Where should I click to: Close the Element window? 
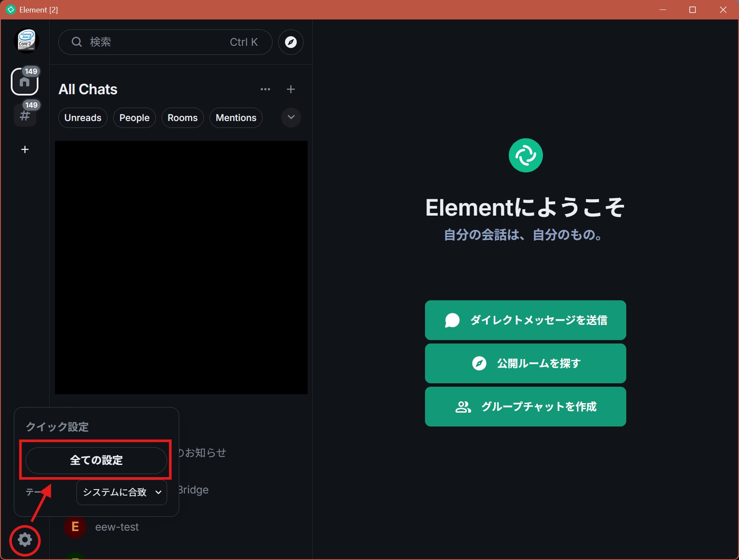coord(723,10)
